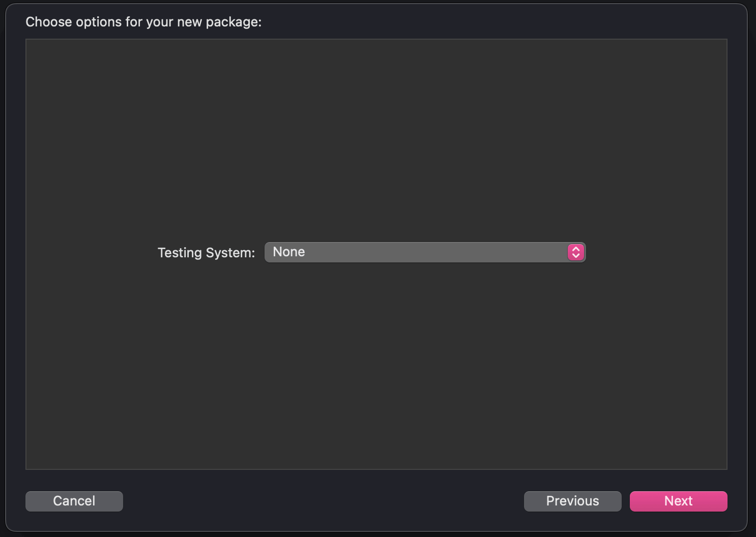Proceed with the Next button
The image size is (756, 537).
pyautogui.click(x=678, y=501)
